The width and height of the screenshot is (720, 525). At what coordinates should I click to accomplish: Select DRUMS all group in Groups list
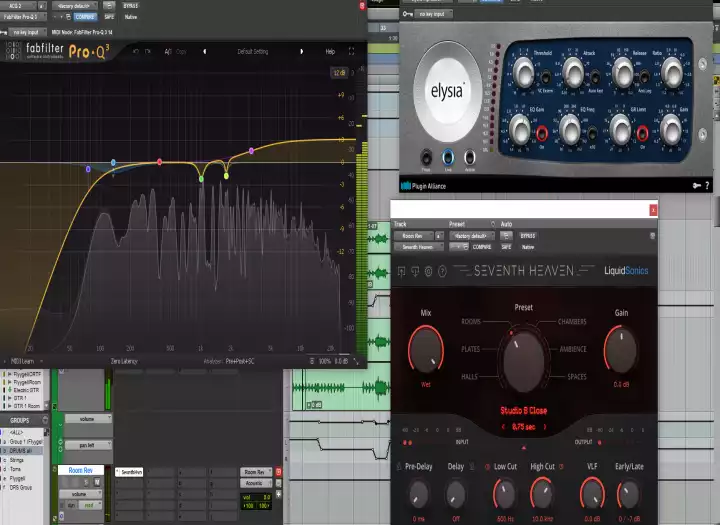pos(21,451)
